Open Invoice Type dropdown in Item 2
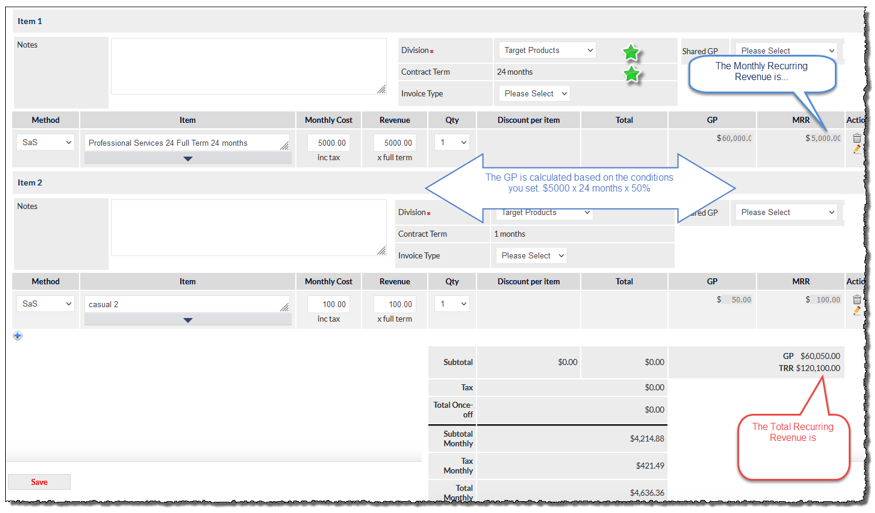The width and height of the screenshot is (875, 513). (531, 256)
